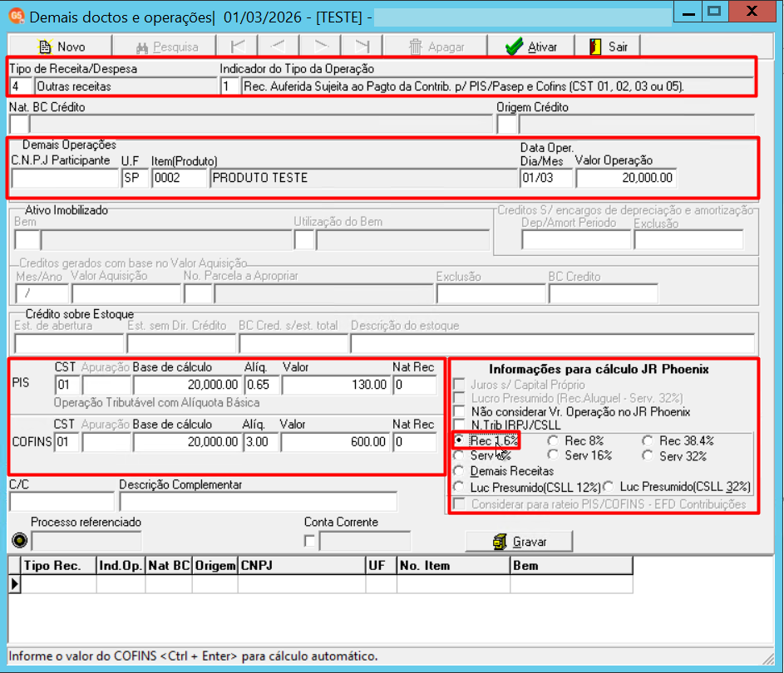Image resolution: width=784 pixels, height=673 pixels.
Task: Click PIS Nat Rec field
Action: (x=415, y=385)
